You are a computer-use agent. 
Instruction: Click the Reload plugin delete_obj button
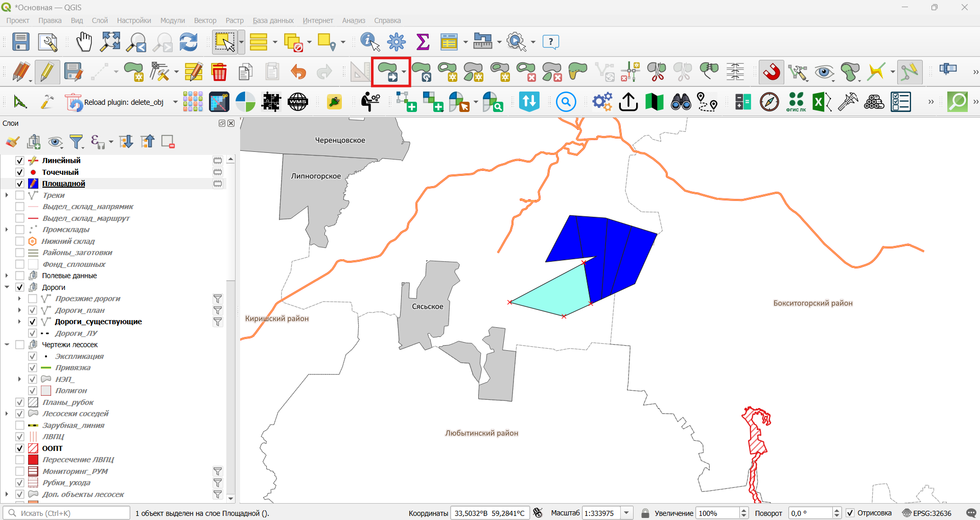[x=115, y=102]
